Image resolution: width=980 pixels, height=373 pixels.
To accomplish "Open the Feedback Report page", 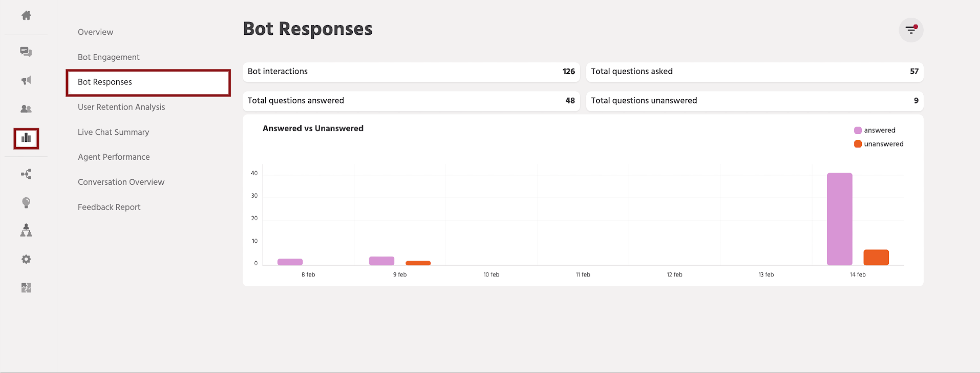I will (x=109, y=207).
